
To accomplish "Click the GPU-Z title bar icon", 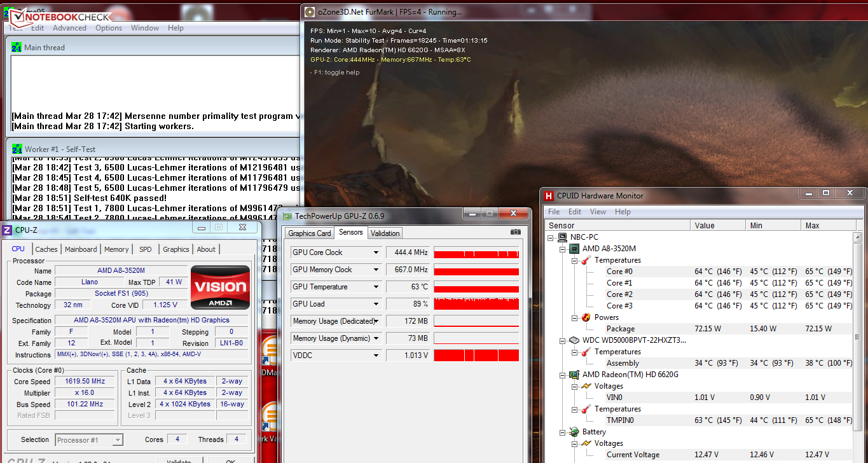I will click(x=288, y=216).
